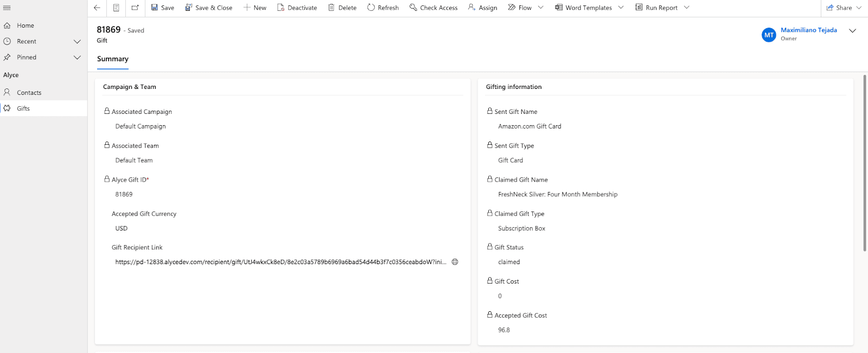Click Run Report

pos(656,8)
